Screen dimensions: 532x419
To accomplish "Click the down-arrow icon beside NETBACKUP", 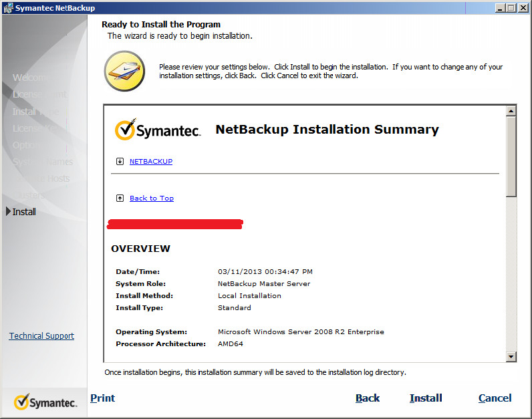I will click(x=120, y=161).
